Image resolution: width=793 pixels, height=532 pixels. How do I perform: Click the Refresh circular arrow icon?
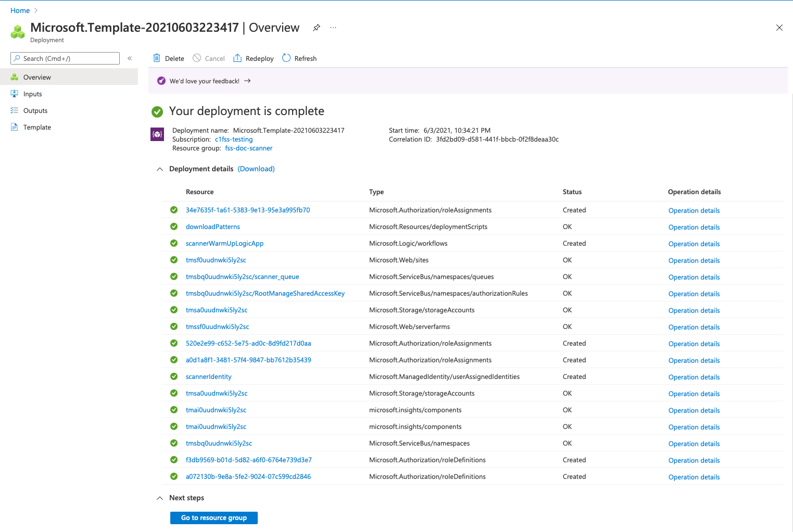[286, 58]
